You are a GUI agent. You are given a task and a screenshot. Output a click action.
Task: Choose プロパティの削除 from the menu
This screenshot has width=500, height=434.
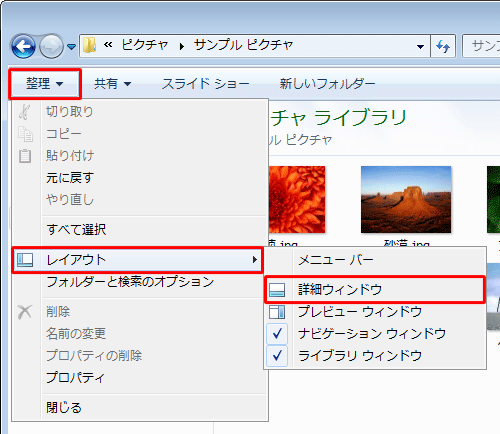tap(140, 356)
